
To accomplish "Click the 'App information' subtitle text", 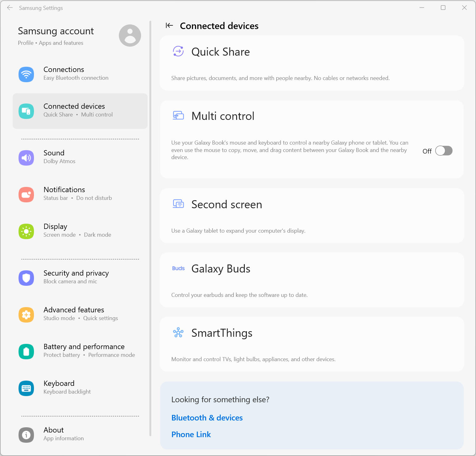I will pyautogui.click(x=64, y=438).
